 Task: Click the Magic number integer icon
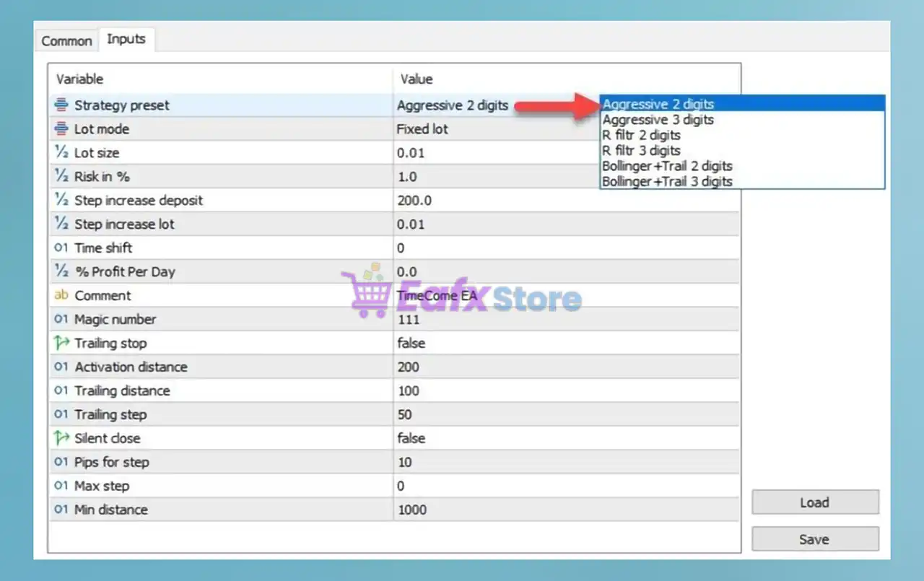(61, 320)
